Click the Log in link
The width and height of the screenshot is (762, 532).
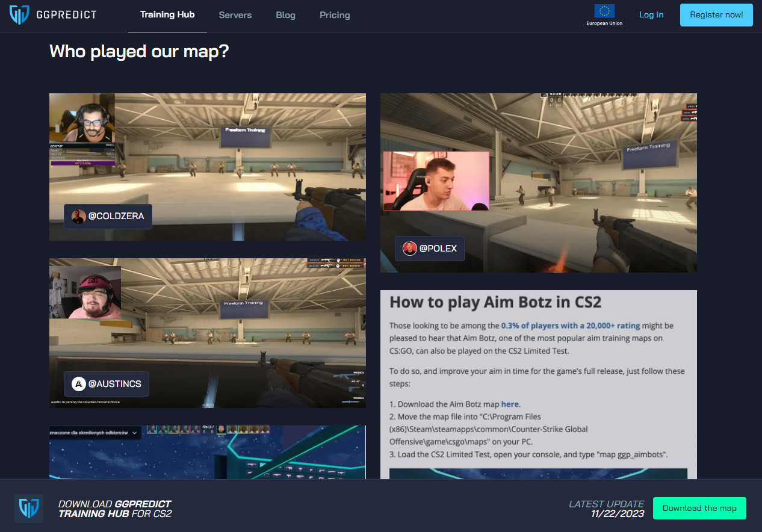651,14
